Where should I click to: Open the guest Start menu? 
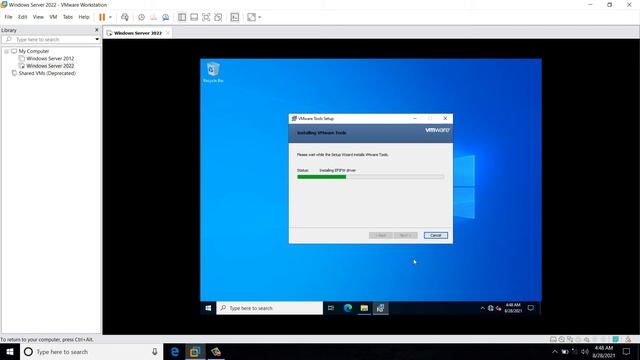[x=208, y=308]
